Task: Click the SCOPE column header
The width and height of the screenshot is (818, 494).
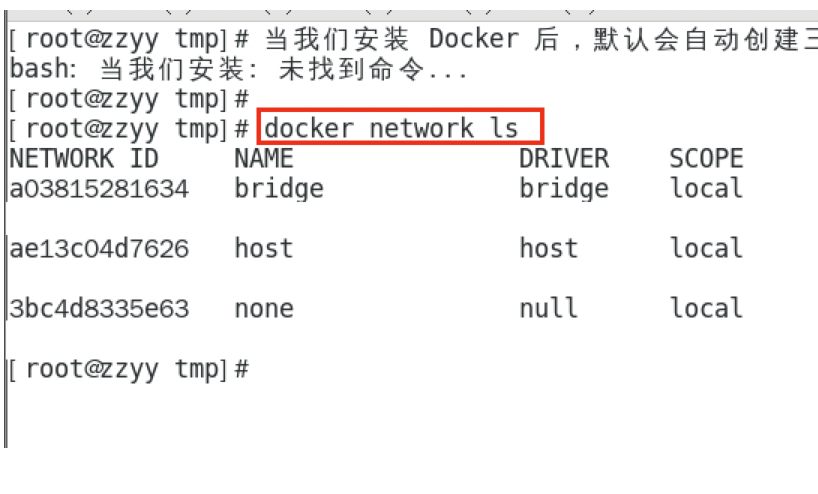Action: [x=706, y=158]
